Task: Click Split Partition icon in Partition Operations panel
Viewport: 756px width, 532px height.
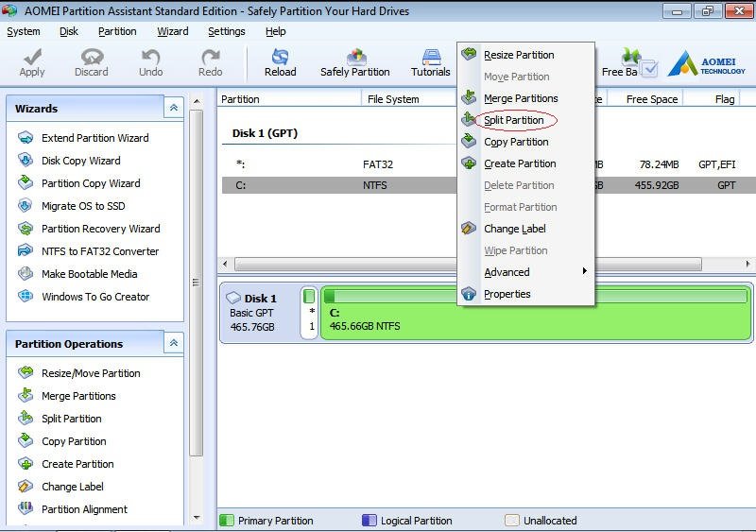Action: 26,418
